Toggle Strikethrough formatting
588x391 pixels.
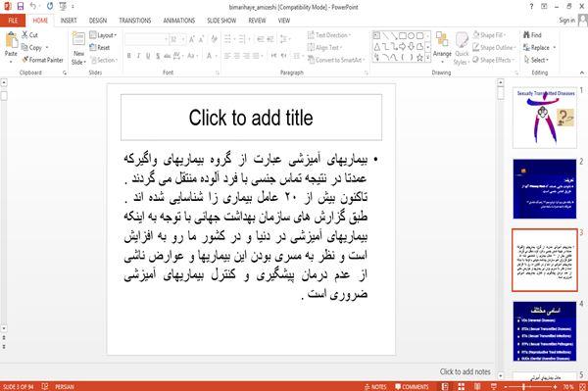(168, 56)
